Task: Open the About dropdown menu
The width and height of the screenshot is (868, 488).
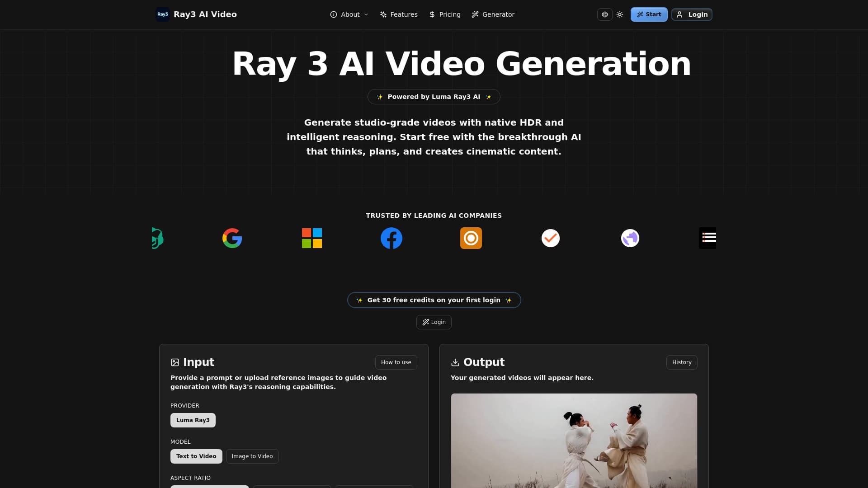Action: point(349,14)
